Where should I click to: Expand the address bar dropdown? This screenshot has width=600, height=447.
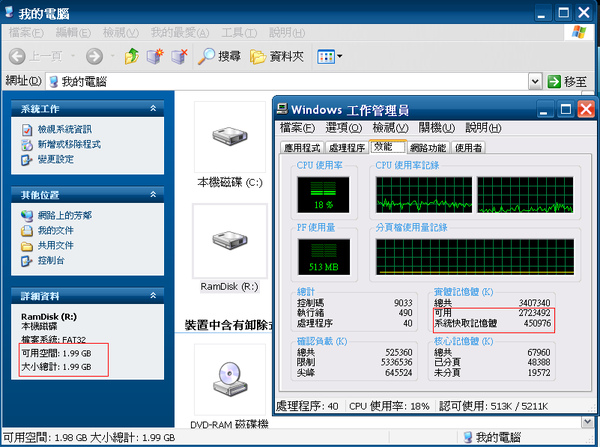tap(535, 81)
